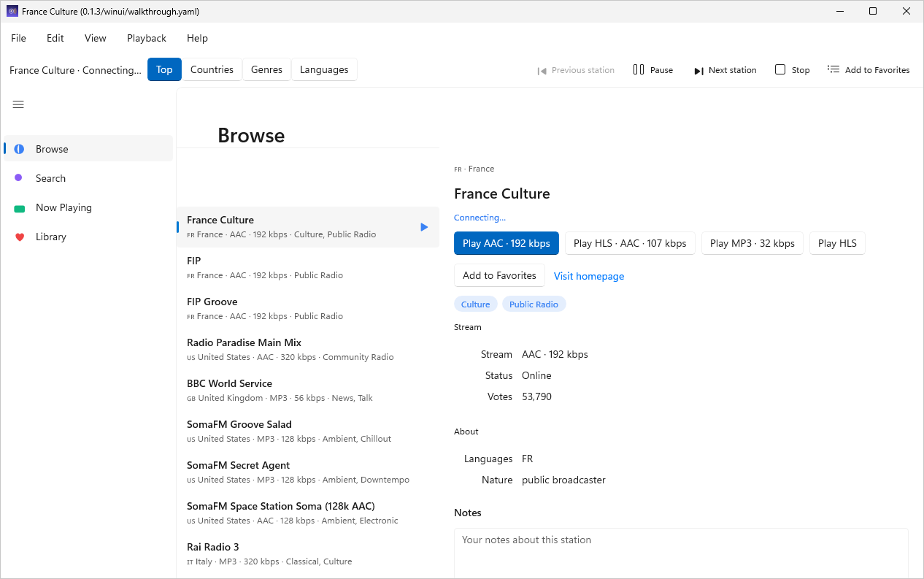Image resolution: width=924 pixels, height=579 pixels.
Task: Click the app icon in the title bar
Action: [x=12, y=11]
